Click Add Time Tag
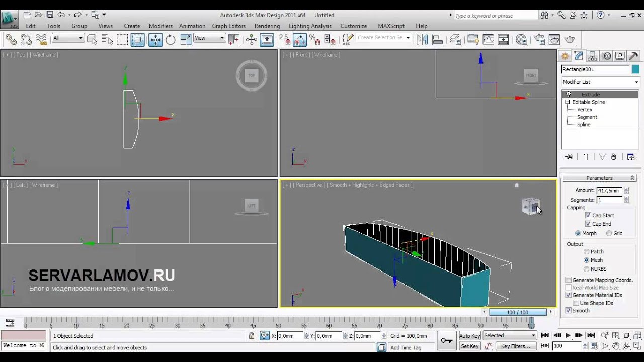 pos(406,348)
